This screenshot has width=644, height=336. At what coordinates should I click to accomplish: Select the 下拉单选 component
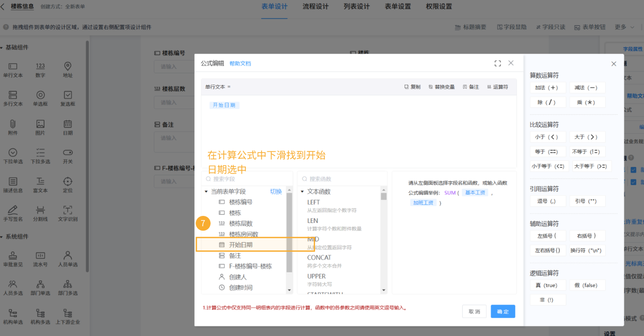[13, 156]
